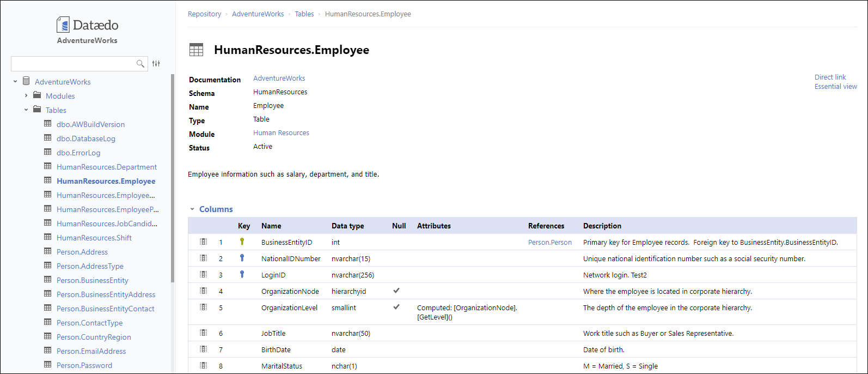The image size is (868, 374).
Task: Click the Modules folder icon
Action: 37,95
